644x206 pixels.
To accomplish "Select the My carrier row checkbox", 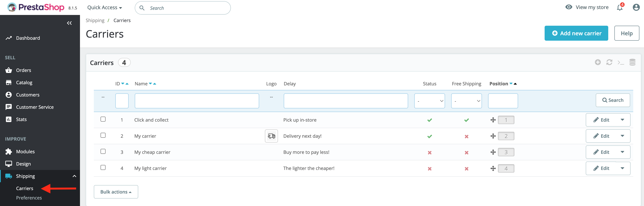I will click(x=103, y=135).
